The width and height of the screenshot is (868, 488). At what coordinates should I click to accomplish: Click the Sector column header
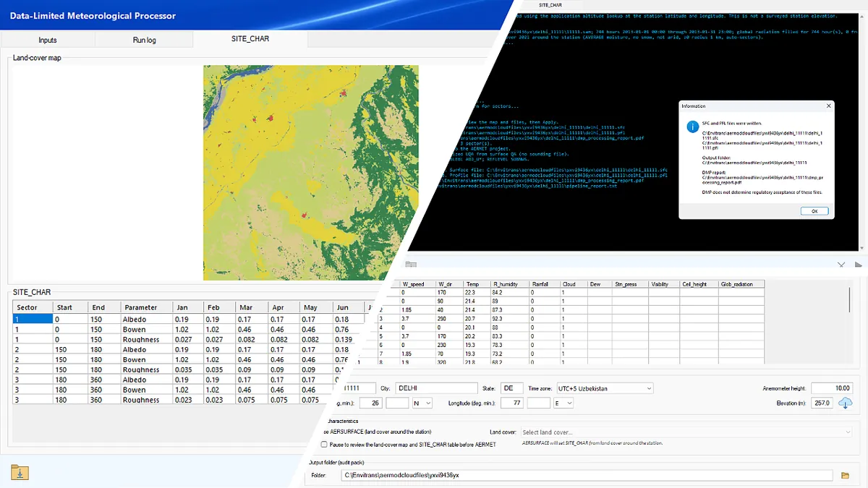pos(32,307)
